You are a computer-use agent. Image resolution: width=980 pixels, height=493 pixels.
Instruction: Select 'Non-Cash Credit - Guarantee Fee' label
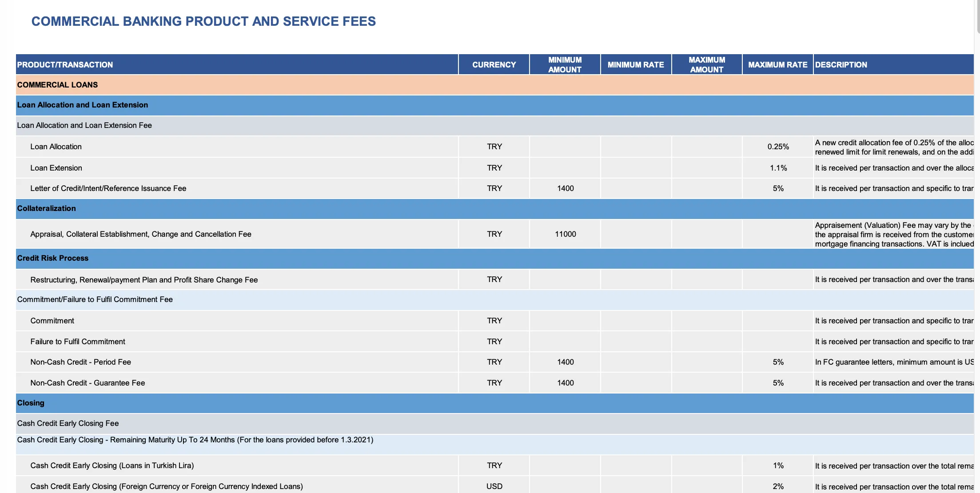[88, 383]
